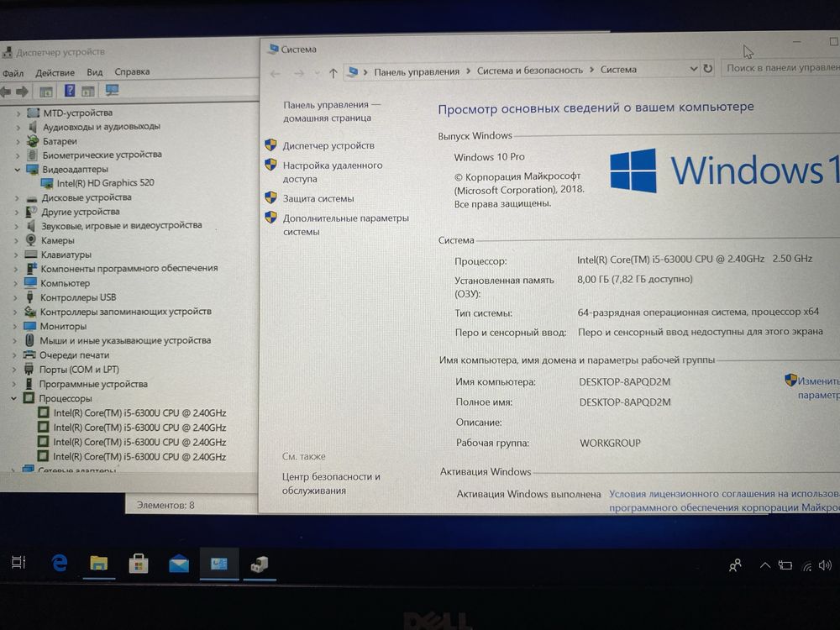840x630 pixels.
Task: Open the Mail app from the taskbar
Action: point(178,564)
